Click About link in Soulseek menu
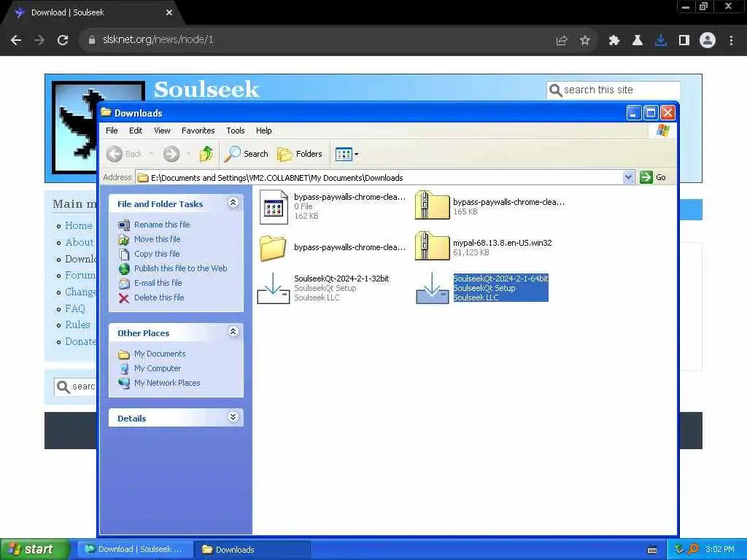Screen dimensions: 747x560 (79, 242)
